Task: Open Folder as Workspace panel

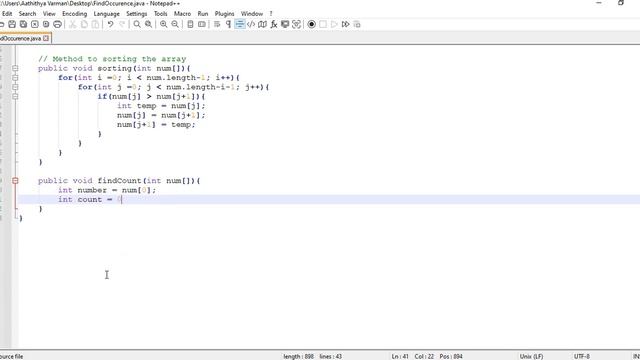Action: (285, 24)
